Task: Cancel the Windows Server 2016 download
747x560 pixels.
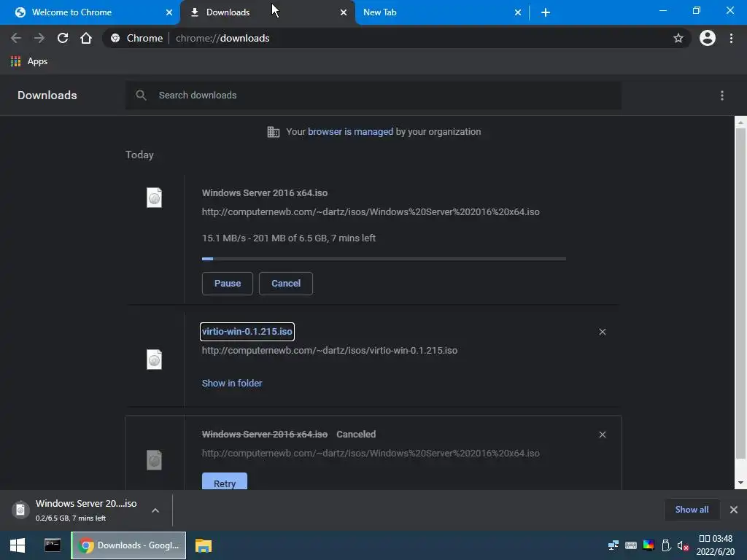Action: click(x=286, y=284)
